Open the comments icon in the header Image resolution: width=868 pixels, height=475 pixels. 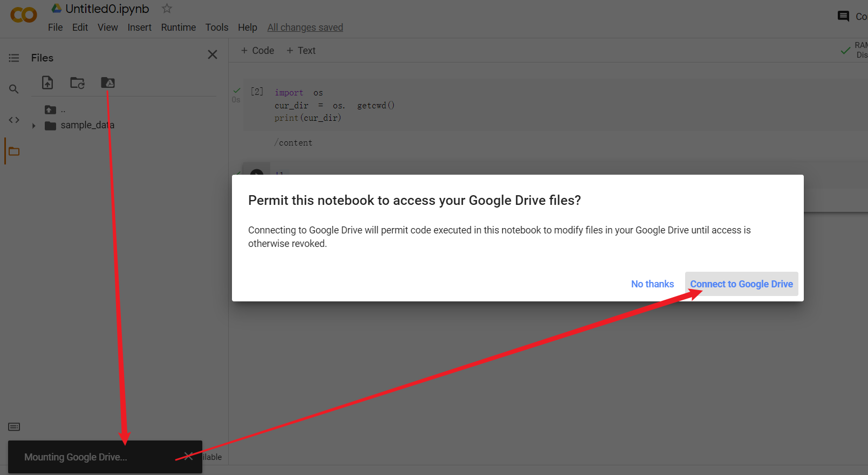(x=843, y=16)
